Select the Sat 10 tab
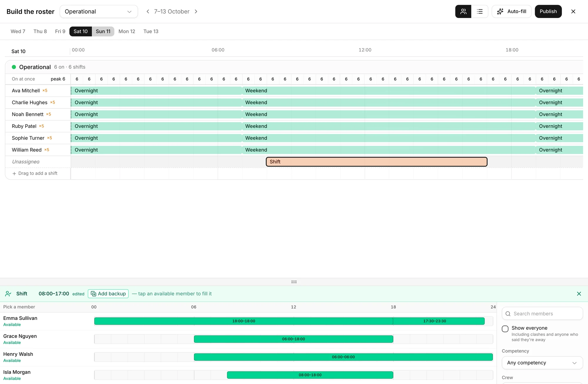Screen dimensions: 588x384 click(x=81, y=31)
